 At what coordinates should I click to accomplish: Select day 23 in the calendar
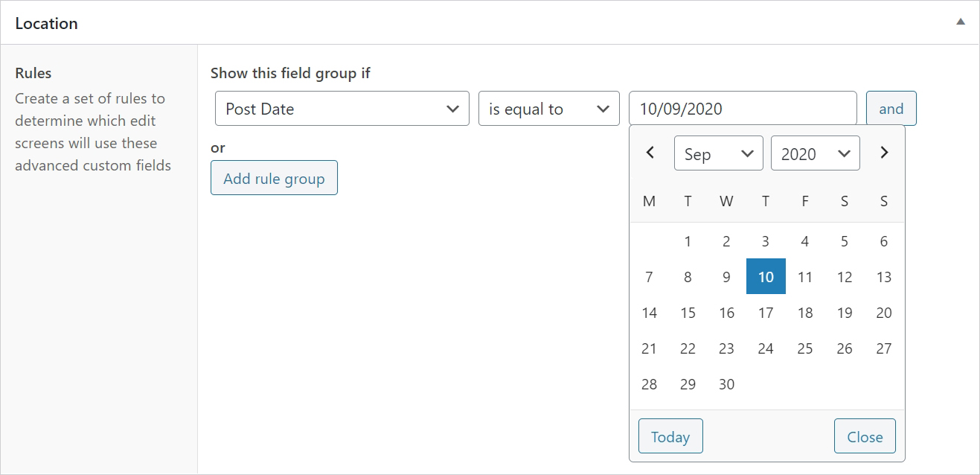727,348
